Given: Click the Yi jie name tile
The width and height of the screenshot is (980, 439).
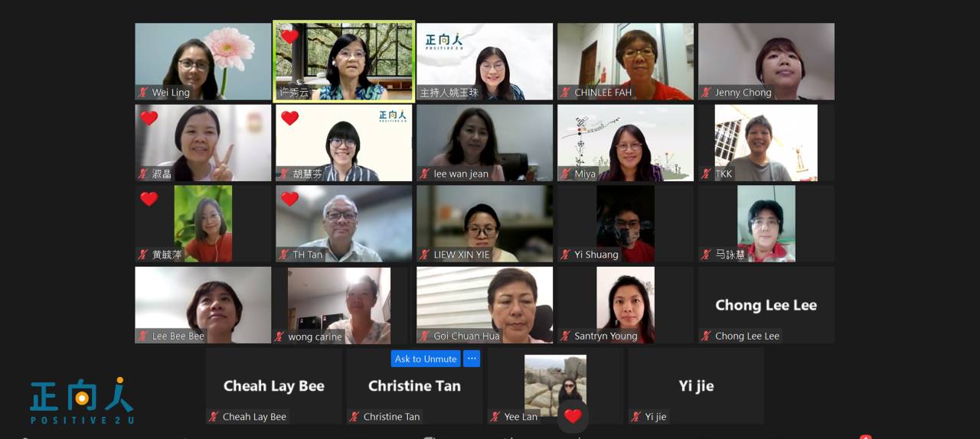Looking at the screenshot, I should (x=696, y=386).
